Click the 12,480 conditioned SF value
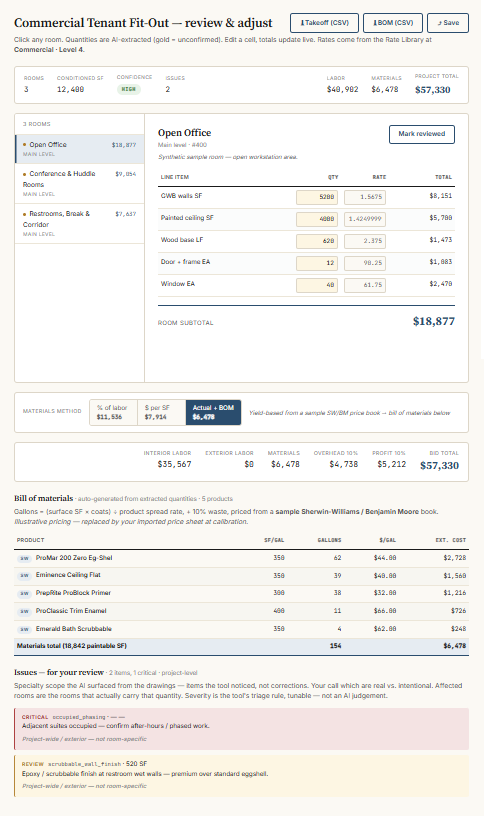 pos(70,90)
